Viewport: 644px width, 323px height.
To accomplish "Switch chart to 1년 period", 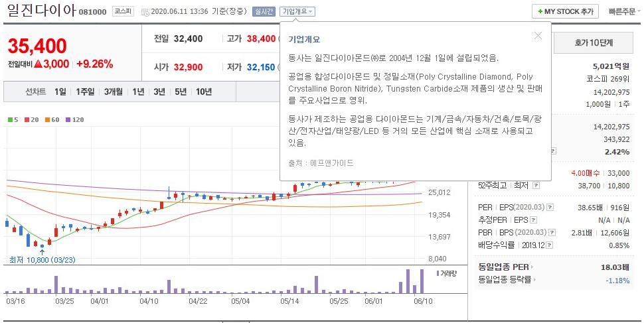I will point(138,92).
